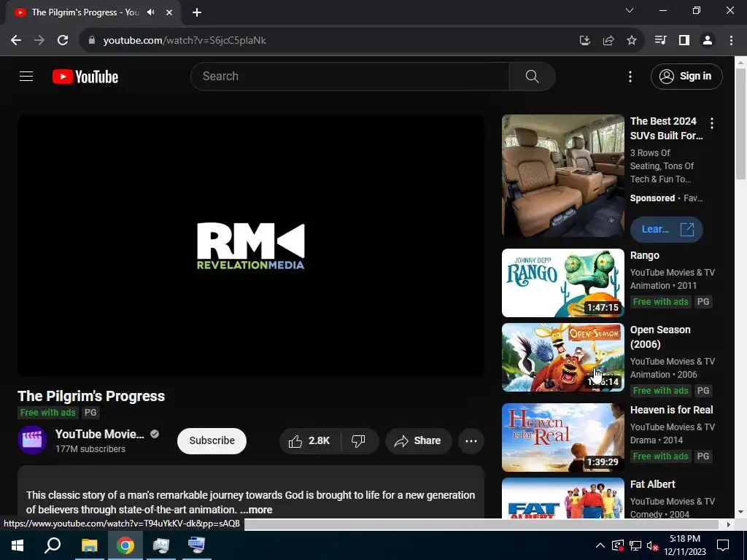
Task: Close The Pilgrim's Progress tab
Action: tap(169, 12)
